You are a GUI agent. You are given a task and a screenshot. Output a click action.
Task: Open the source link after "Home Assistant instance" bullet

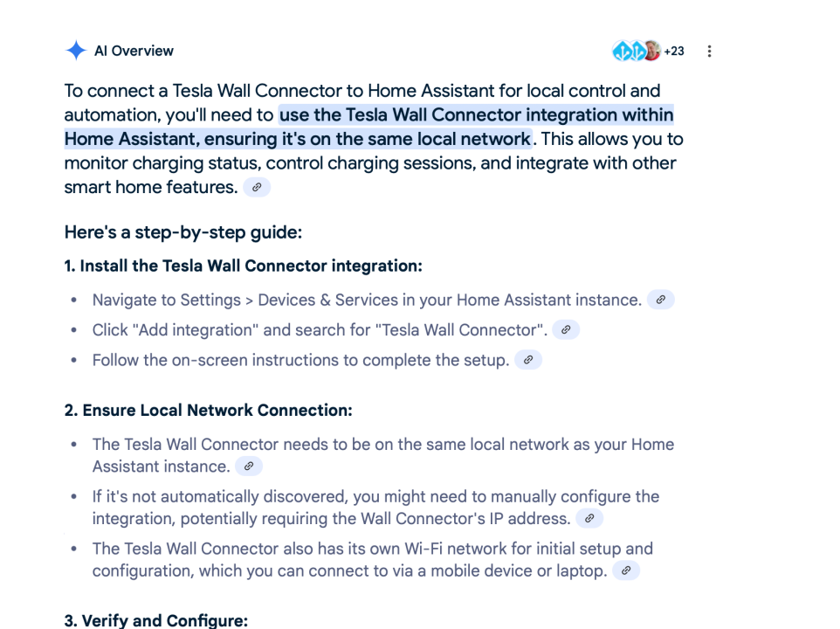click(x=249, y=466)
